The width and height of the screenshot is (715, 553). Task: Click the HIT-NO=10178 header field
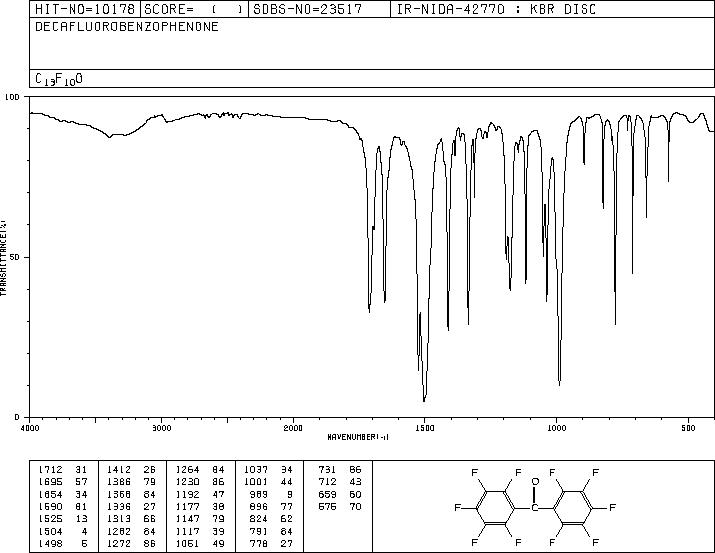coord(85,9)
